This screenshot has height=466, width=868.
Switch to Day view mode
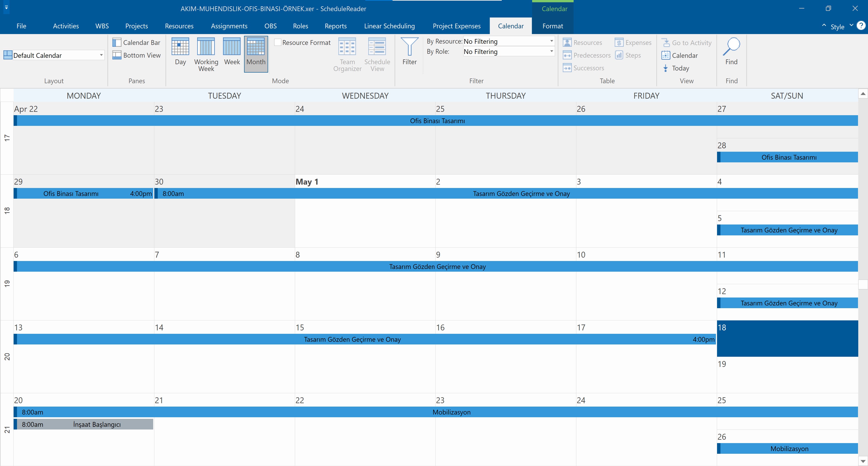(x=180, y=53)
